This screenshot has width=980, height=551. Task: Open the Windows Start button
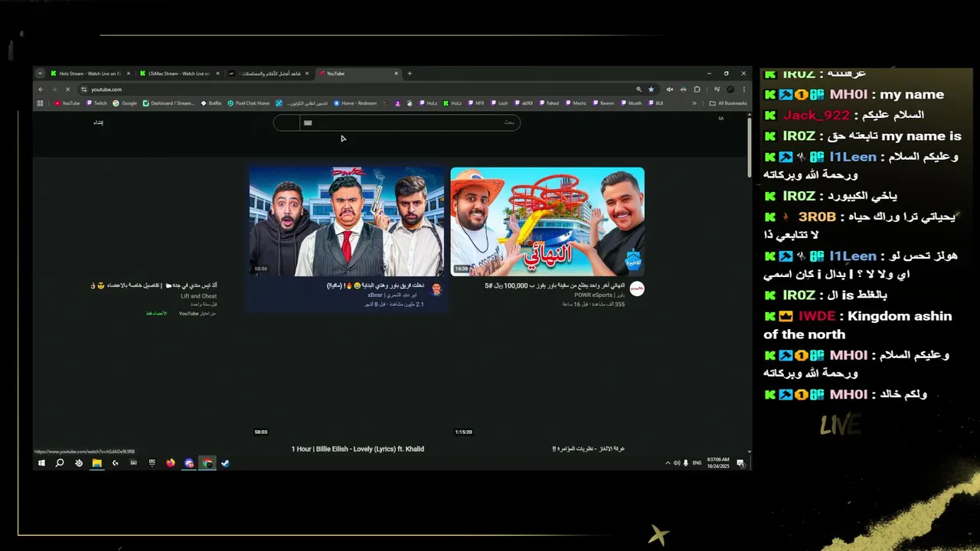[41, 463]
